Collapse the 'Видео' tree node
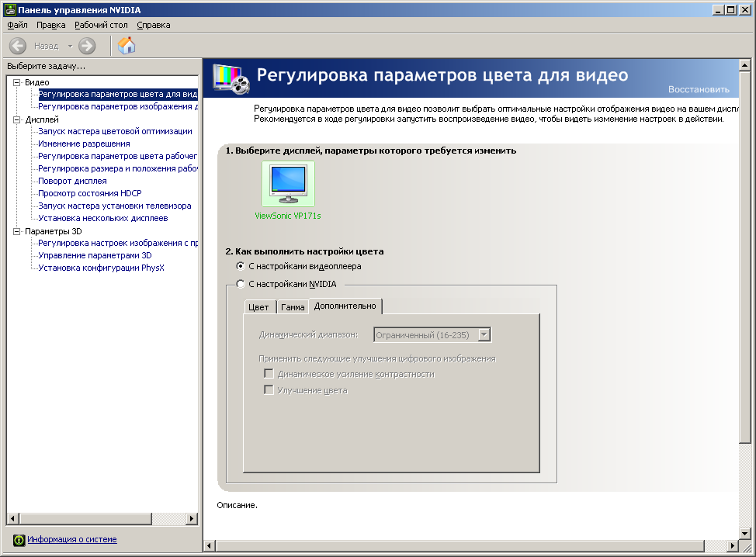 coord(17,82)
